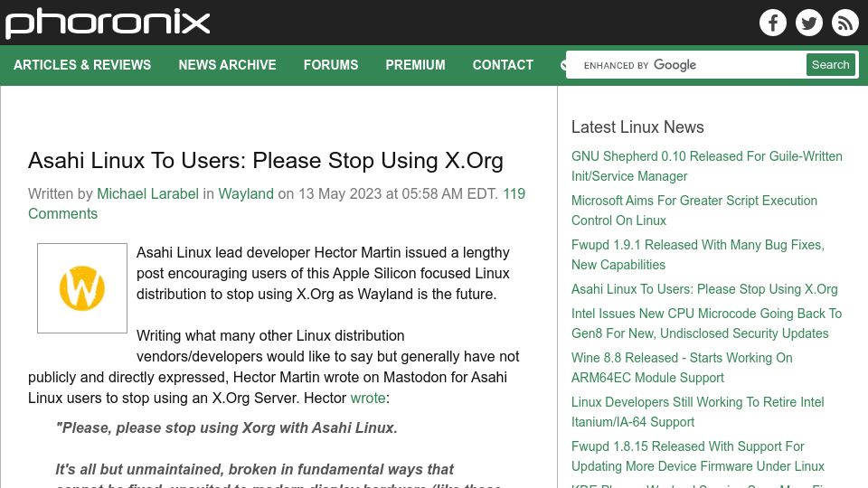Open the Phoronix Facebook page icon

pyautogui.click(x=773, y=23)
